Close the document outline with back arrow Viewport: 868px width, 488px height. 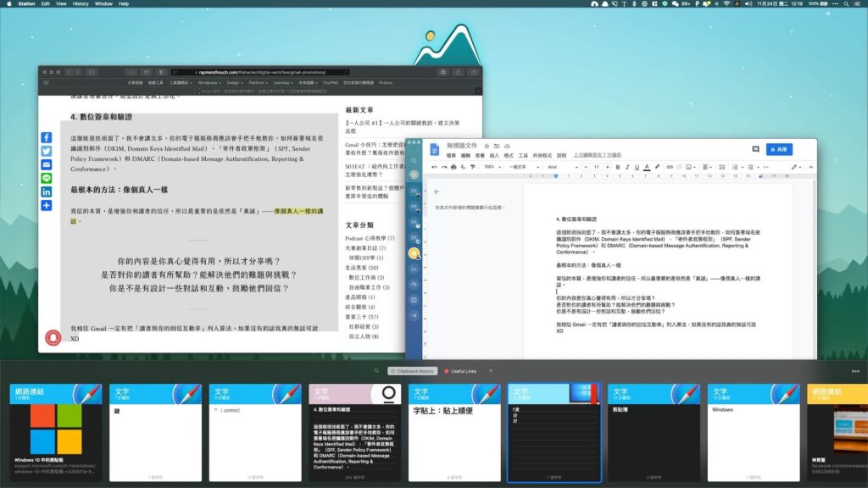pos(437,192)
